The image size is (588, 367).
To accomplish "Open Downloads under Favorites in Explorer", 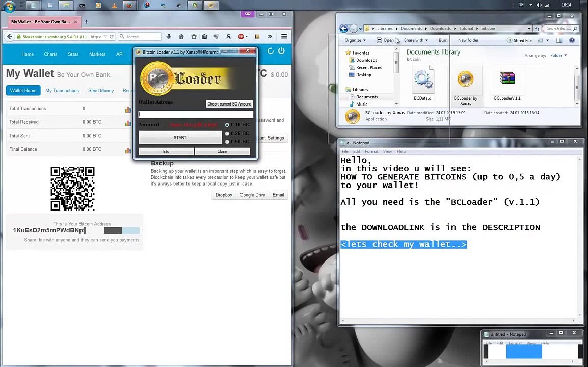I will coord(366,60).
